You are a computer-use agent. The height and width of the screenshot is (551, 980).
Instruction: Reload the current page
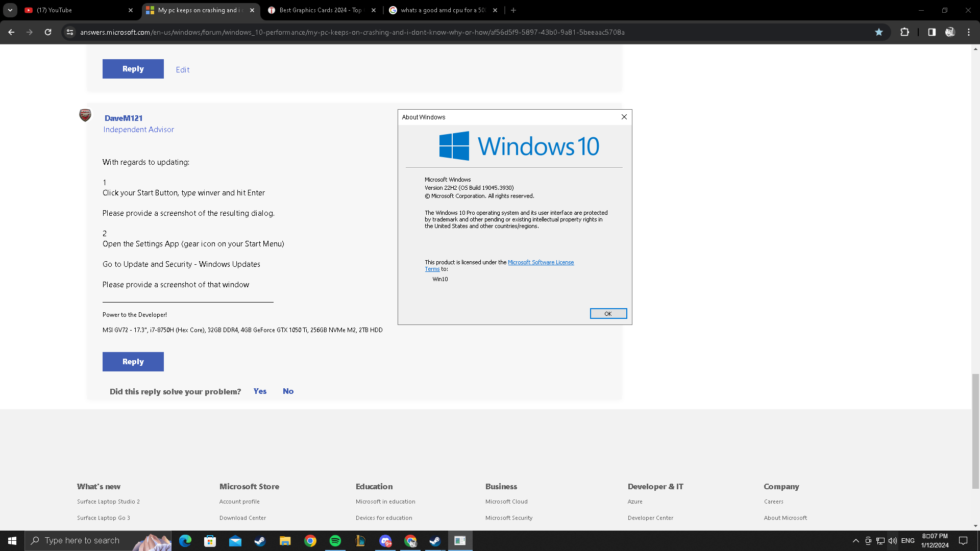tap(48, 32)
